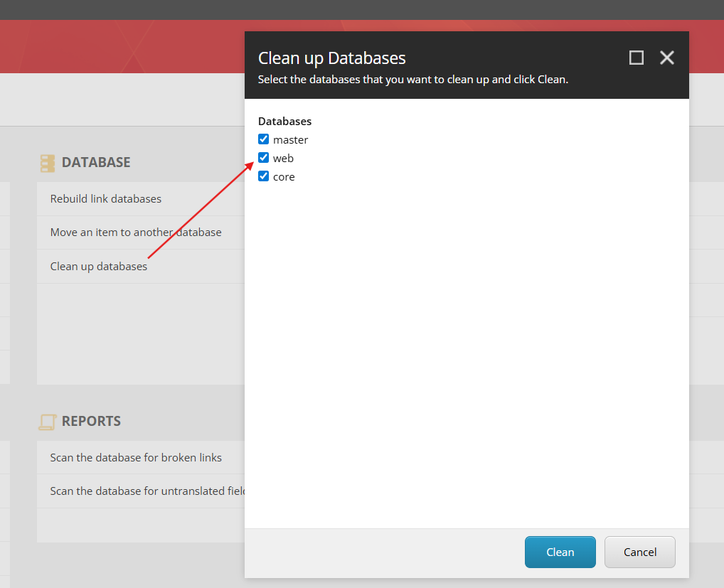Select Move an item to another database
The width and height of the screenshot is (724, 588).
pyautogui.click(x=136, y=232)
